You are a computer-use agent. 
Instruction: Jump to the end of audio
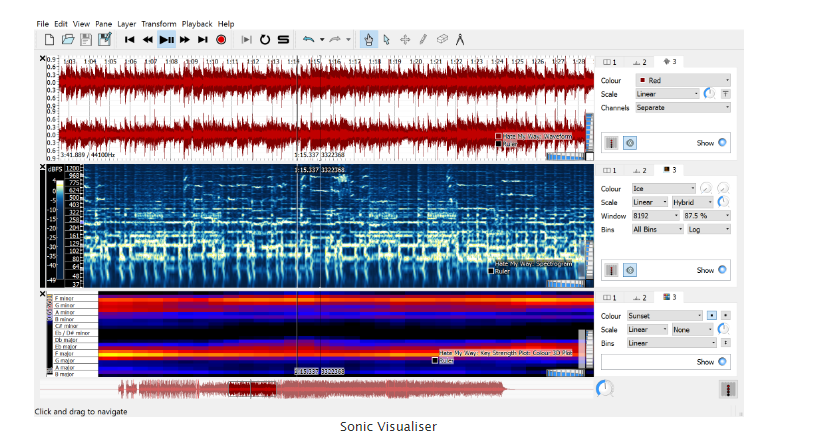203,39
